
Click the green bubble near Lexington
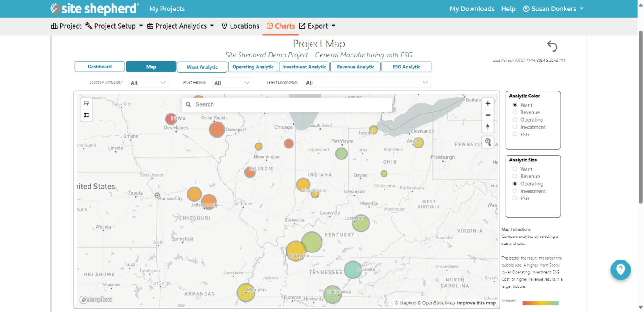pos(361,223)
